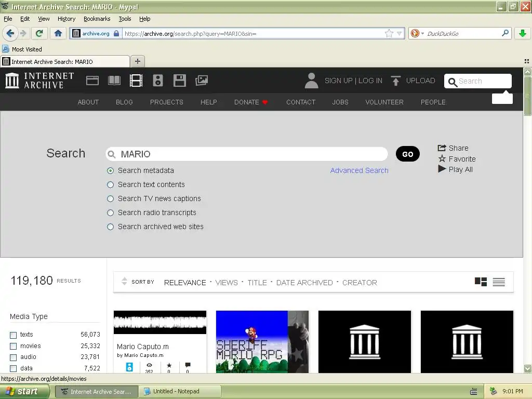The image size is (532, 399).
Task: Open the Images picture icon
Action: (x=202, y=81)
